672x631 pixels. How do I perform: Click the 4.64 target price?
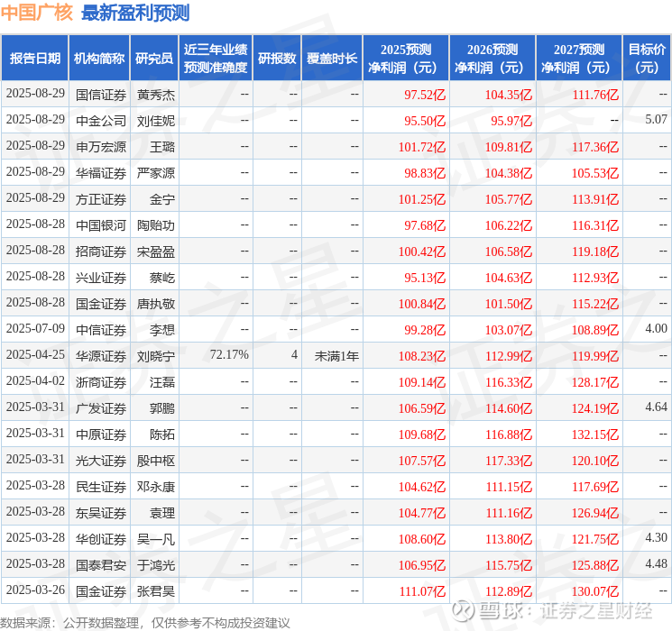point(656,407)
